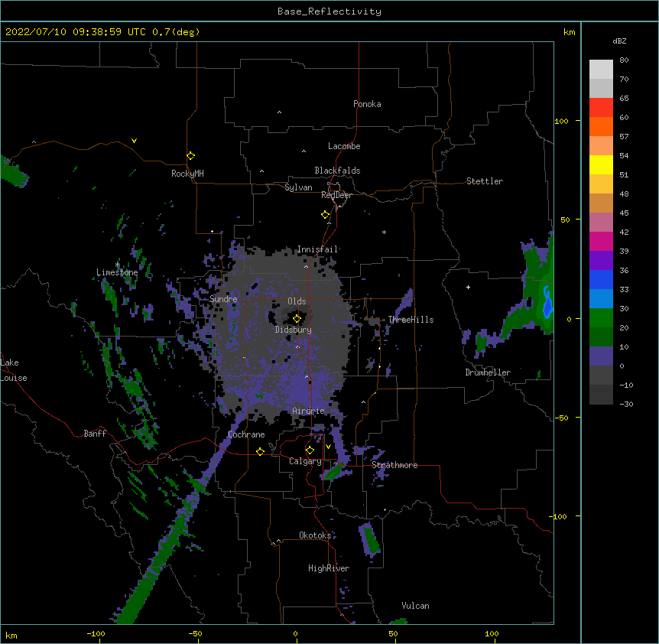This screenshot has width=659, height=644.
Task: Click the asterisk marker above Limestone
Action: click(117, 265)
